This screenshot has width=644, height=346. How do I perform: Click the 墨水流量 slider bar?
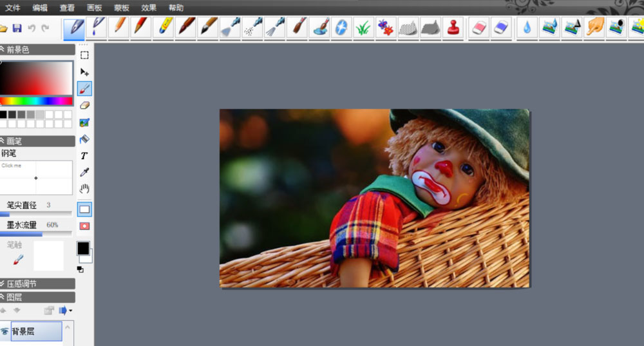(x=36, y=234)
